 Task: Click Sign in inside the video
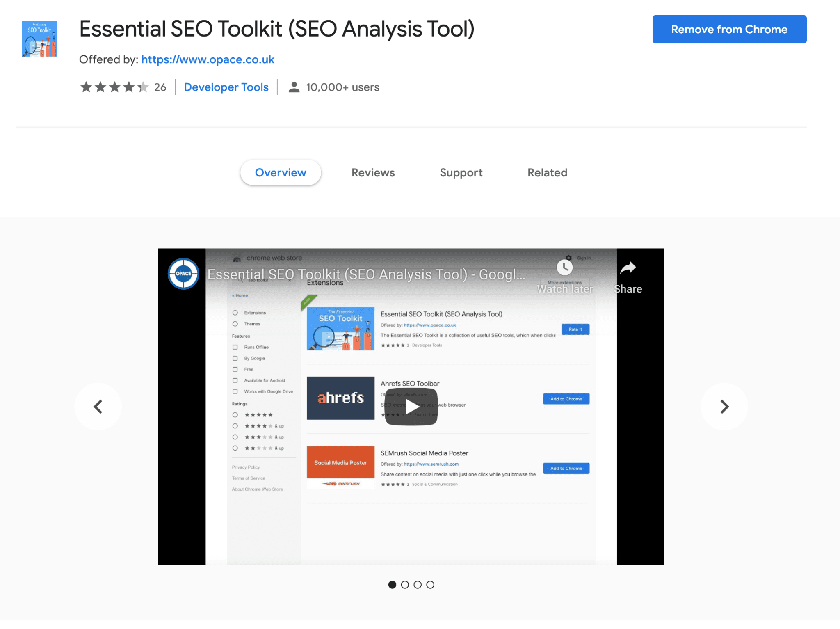(584, 258)
